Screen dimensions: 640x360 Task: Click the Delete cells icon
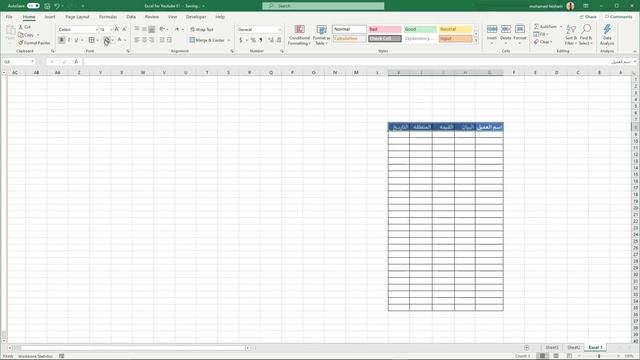coord(506,29)
